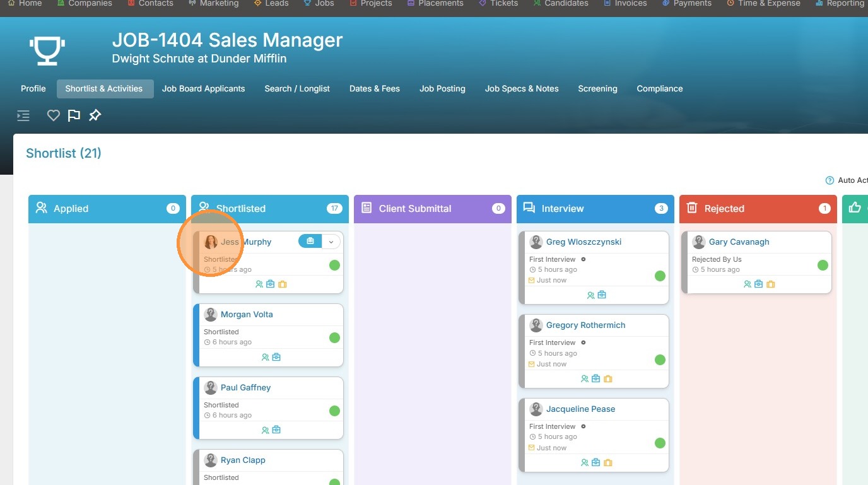868x485 pixels.
Task: Click the job-case icon on Greg Wloszczynski's card
Action: click(602, 295)
